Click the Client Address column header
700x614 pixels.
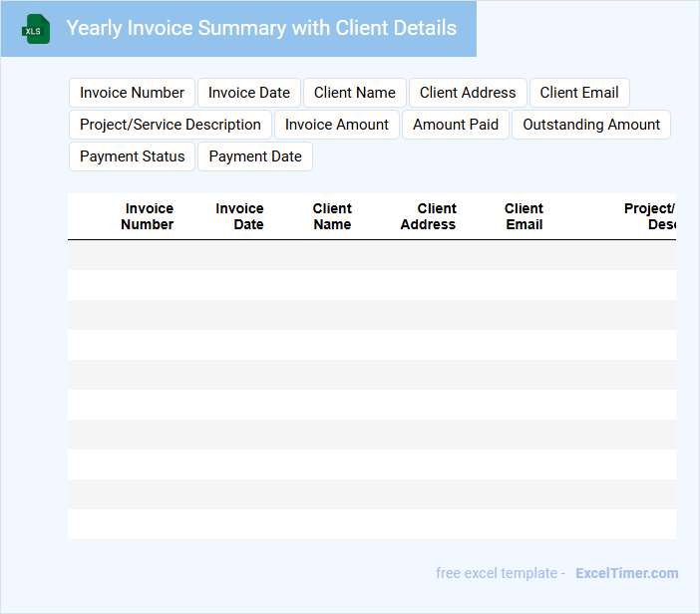[429, 216]
